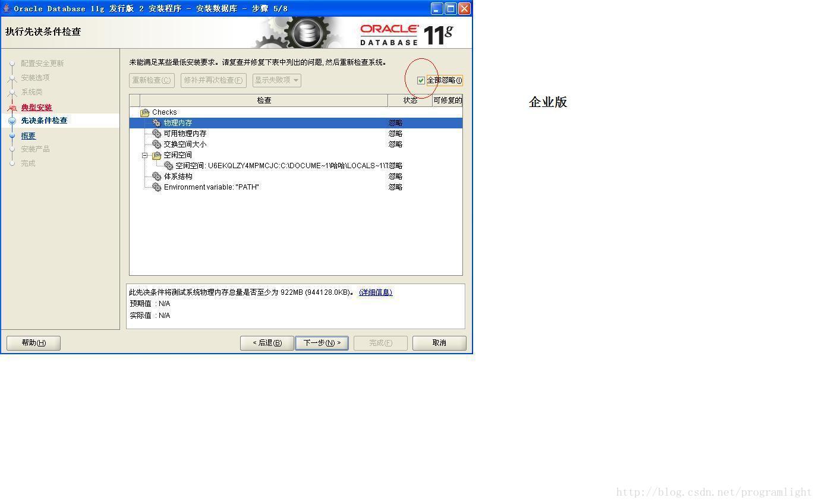The height and width of the screenshot is (504, 819).
Task: Select the 可用物理内存 check row
Action: tap(296, 134)
